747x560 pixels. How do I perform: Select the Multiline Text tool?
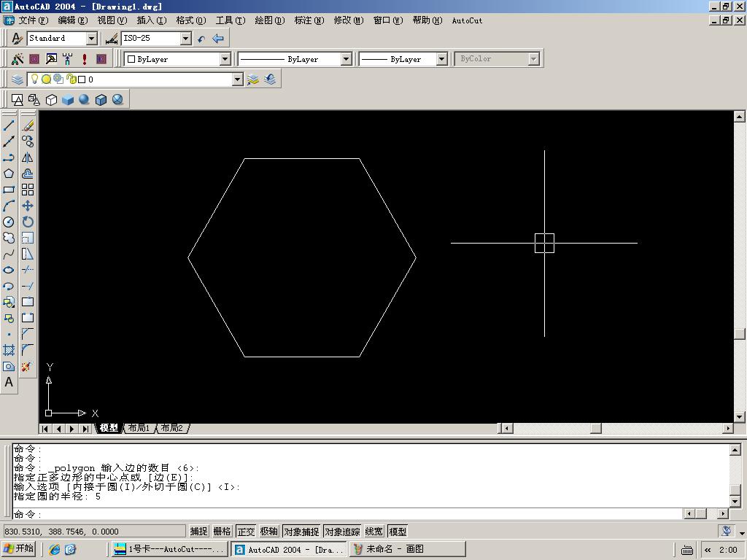(9, 382)
